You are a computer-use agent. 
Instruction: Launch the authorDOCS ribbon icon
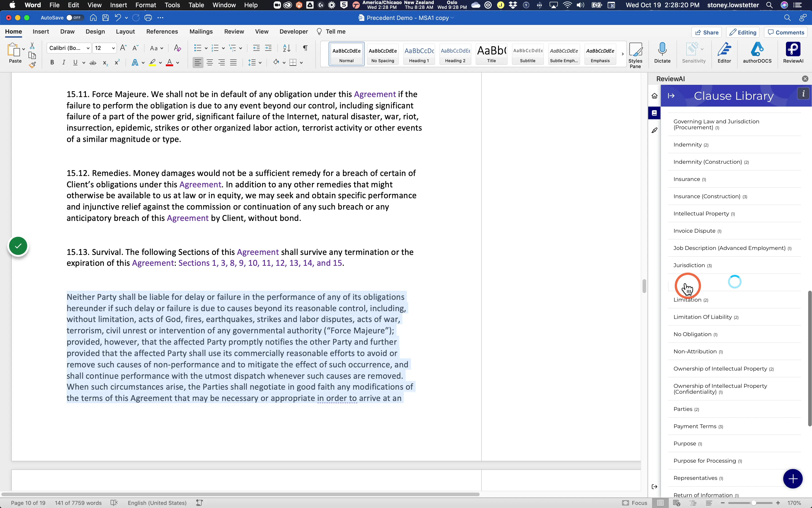pos(757,53)
